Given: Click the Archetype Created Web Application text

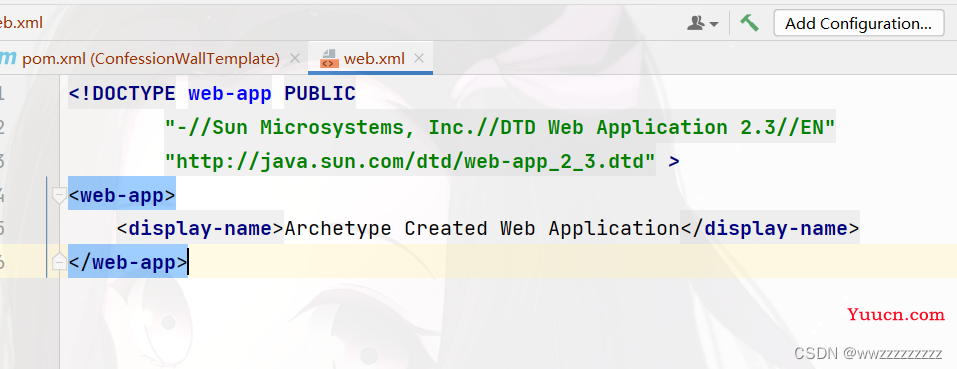Looking at the screenshot, I should coord(482,229).
